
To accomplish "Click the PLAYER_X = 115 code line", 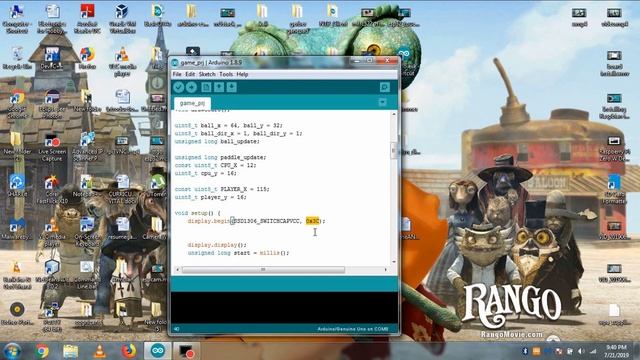I will click(x=222, y=189).
